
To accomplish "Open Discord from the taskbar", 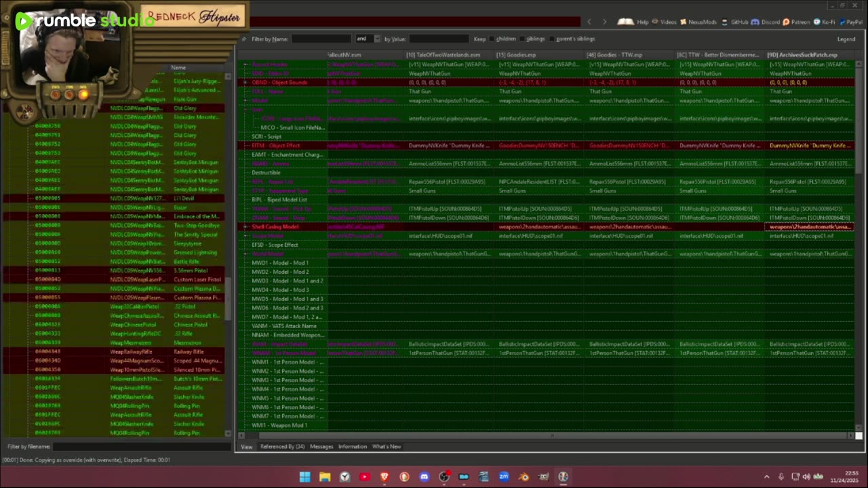I will point(425,476).
